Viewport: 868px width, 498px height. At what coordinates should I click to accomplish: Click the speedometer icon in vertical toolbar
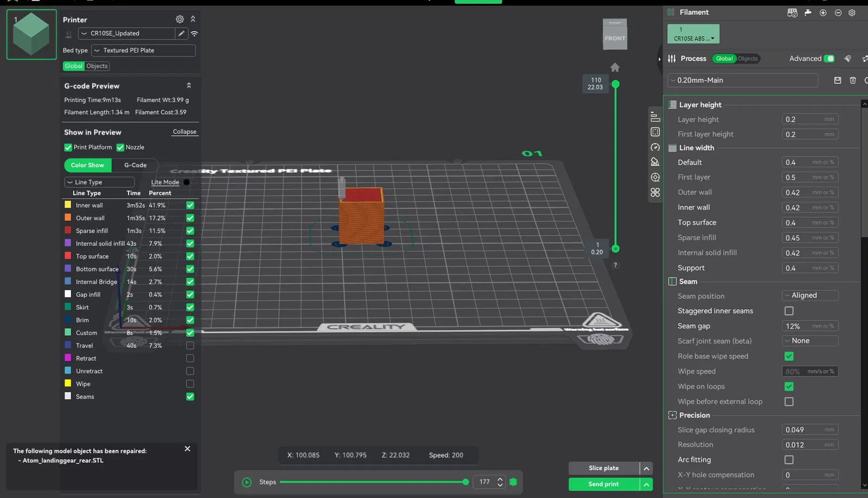pyautogui.click(x=655, y=147)
